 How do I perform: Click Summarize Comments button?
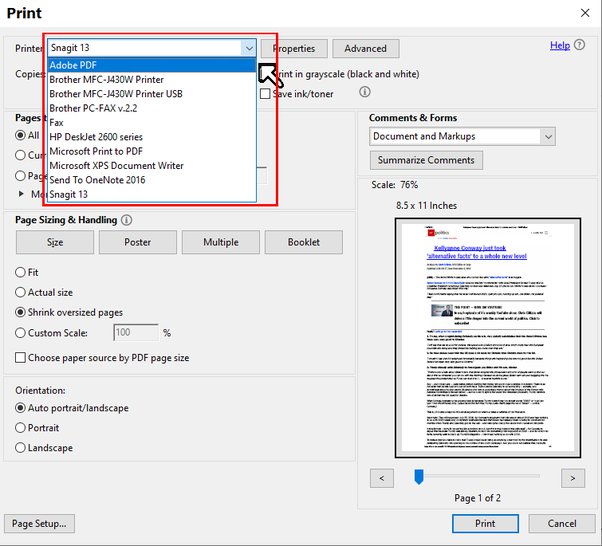[x=426, y=160]
